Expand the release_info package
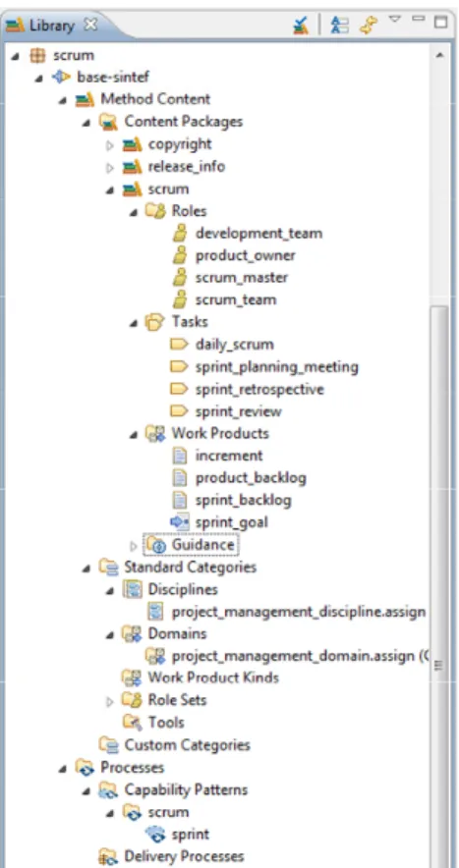This screenshot has width=459, height=868. coord(110,167)
